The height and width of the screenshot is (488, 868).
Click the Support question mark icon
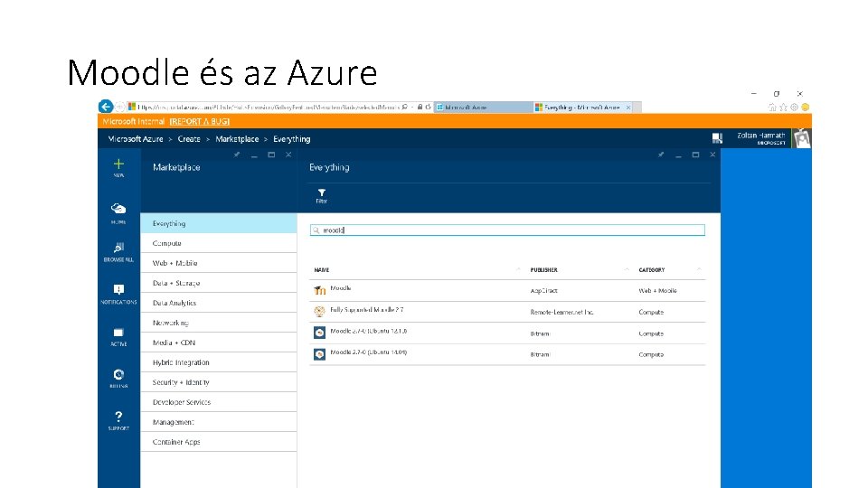pyautogui.click(x=118, y=417)
